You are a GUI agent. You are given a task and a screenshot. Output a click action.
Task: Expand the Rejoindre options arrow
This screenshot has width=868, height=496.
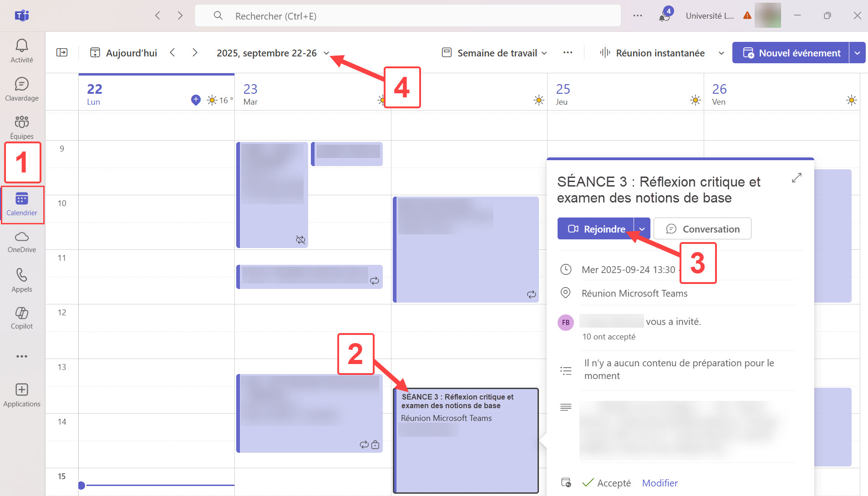[642, 229]
